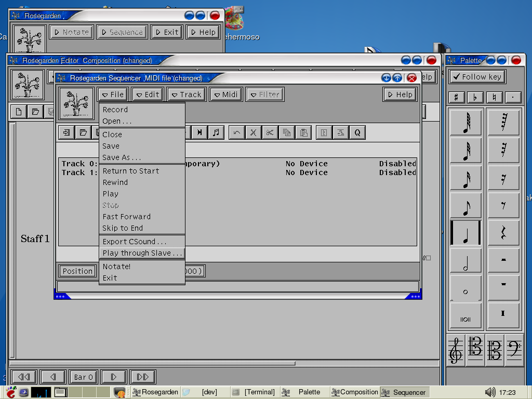532x399 pixels.
Task: Click the music note toolbar icon
Action: click(216, 132)
